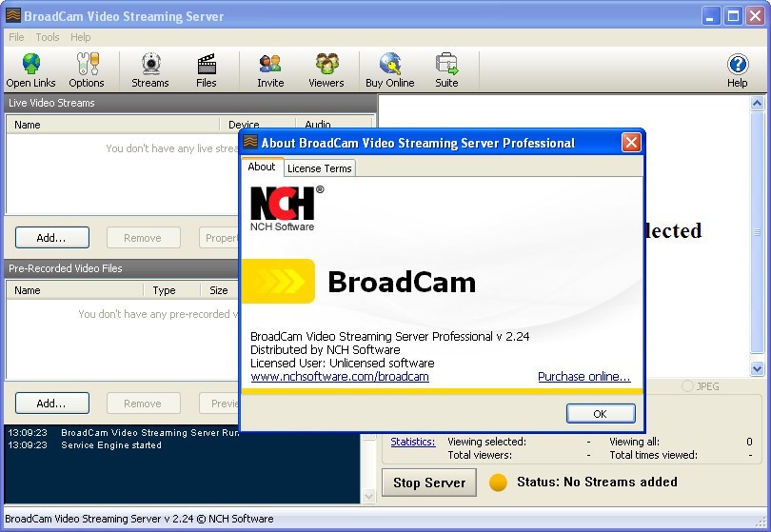The height and width of the screenshot is (532, 771).
Task: Click Add under Live Video Streams
Action: point(51,238)
